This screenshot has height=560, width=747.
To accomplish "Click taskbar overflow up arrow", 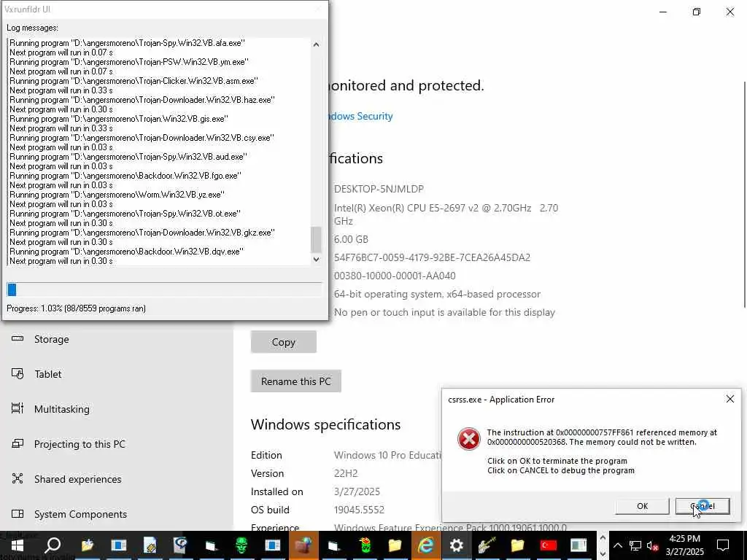I will coord(603,537).
